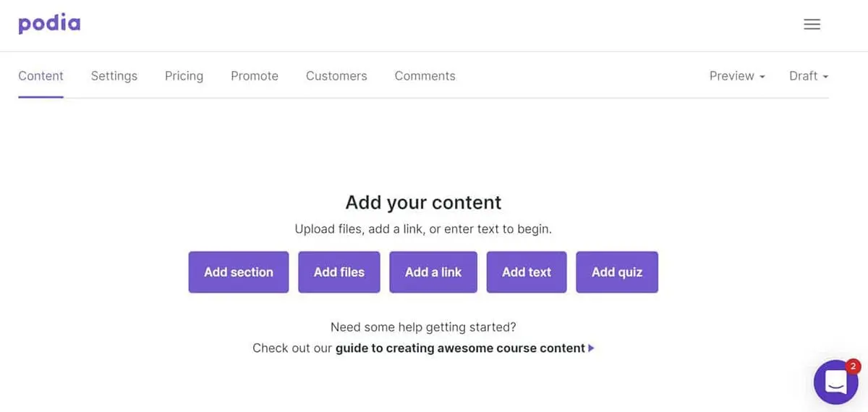Click the Add your content heading

(423, 202)
